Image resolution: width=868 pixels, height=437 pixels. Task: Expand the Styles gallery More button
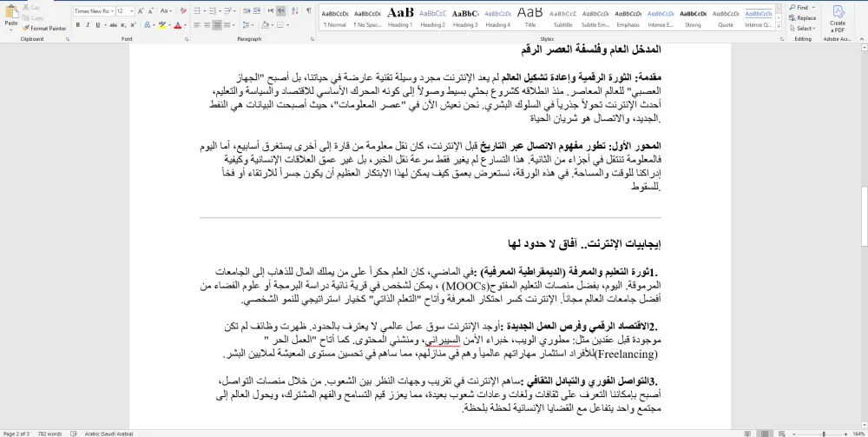(779, 27)
